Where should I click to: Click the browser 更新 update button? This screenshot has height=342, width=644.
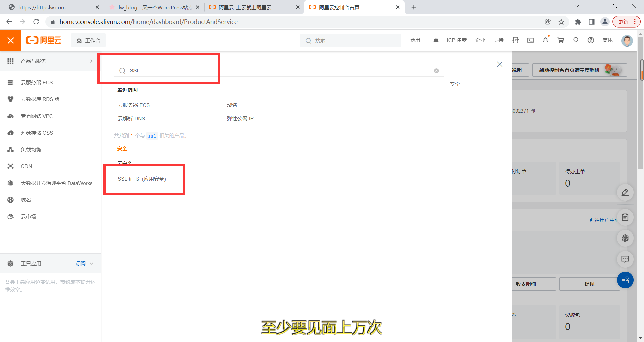click(x=627, y=22)
